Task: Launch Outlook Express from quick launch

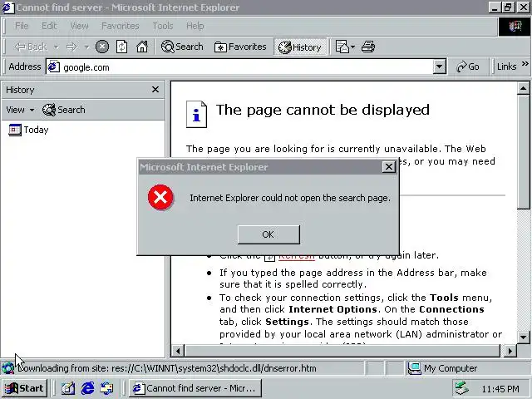Action: pyautogui.click(x=107, y=388)
